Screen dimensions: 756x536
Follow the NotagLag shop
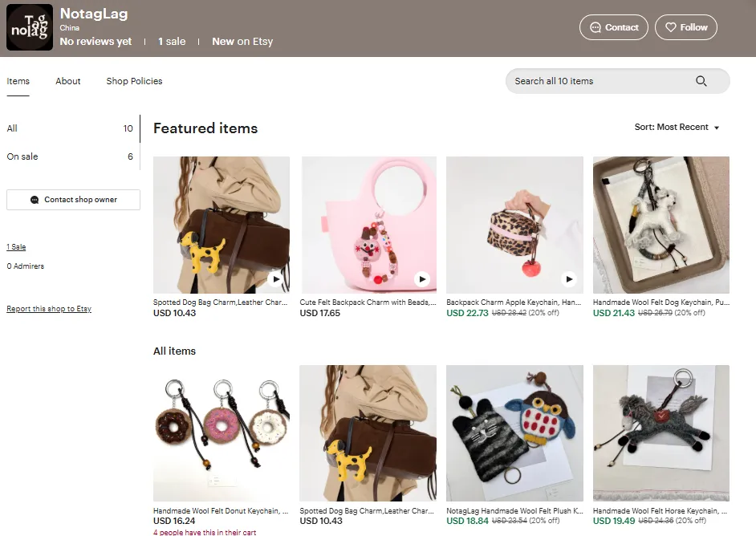point(685,27)
